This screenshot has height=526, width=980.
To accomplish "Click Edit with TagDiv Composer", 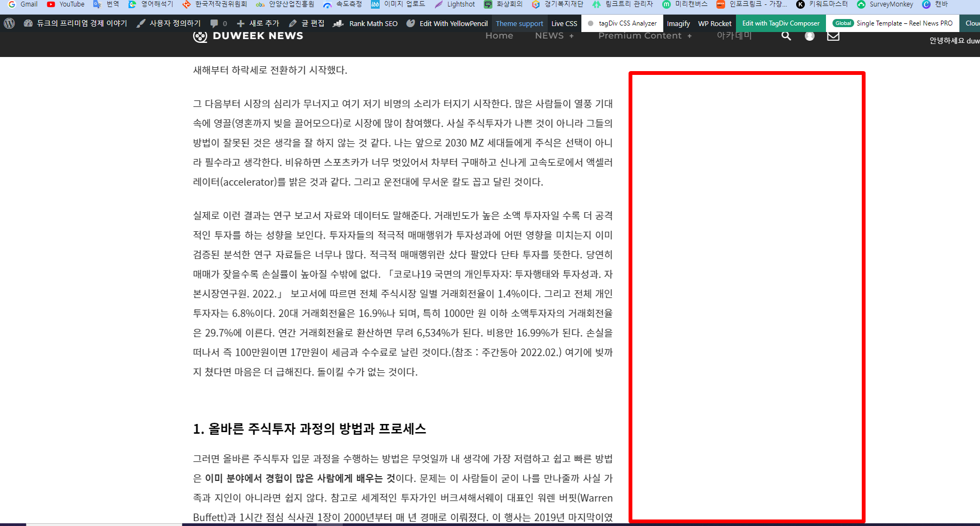I will 781,23.
